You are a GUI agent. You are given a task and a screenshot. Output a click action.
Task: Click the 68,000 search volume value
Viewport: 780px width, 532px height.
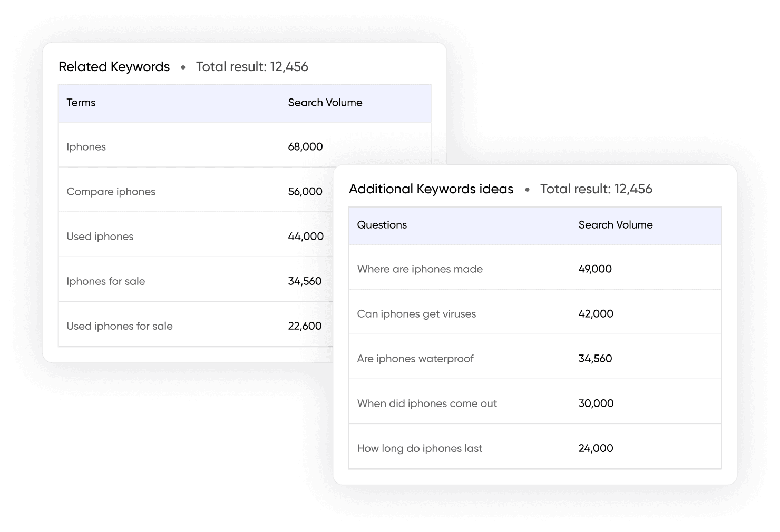coord(306,146)
